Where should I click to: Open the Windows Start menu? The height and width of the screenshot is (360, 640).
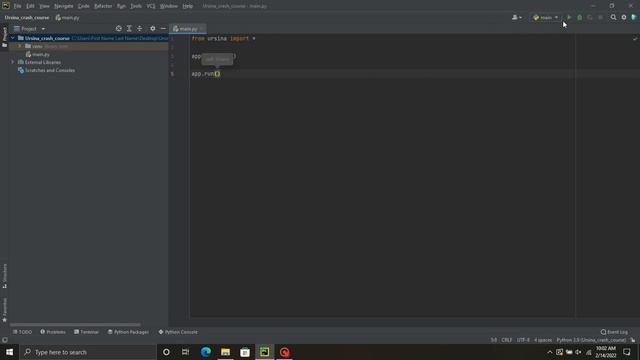[9, 352]
